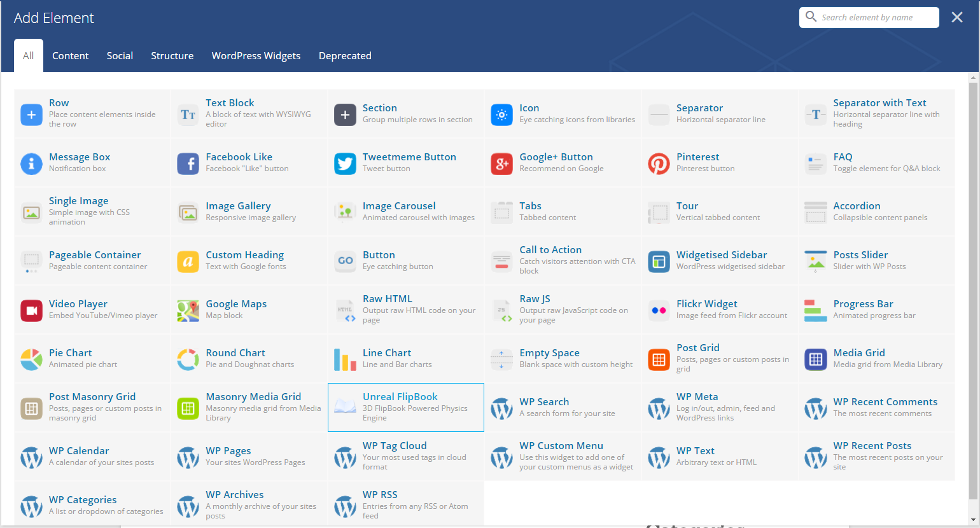This screenshot has height=528, width=980.
Task: Click the blue Media Grid icon
Action: 815,359
